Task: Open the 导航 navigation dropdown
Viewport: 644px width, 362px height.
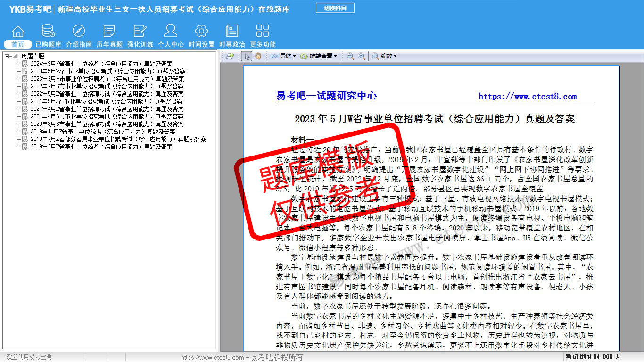Action: 283,56
